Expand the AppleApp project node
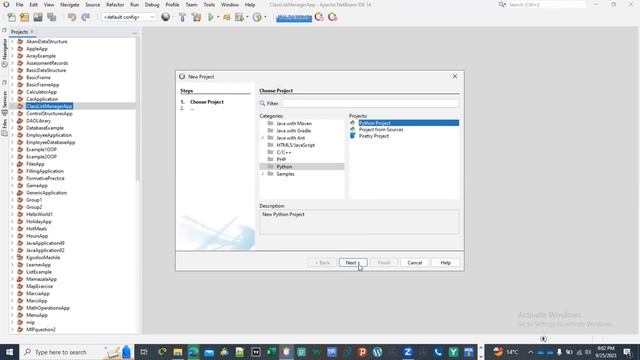640x360 pixels. (x=12, y=49)
